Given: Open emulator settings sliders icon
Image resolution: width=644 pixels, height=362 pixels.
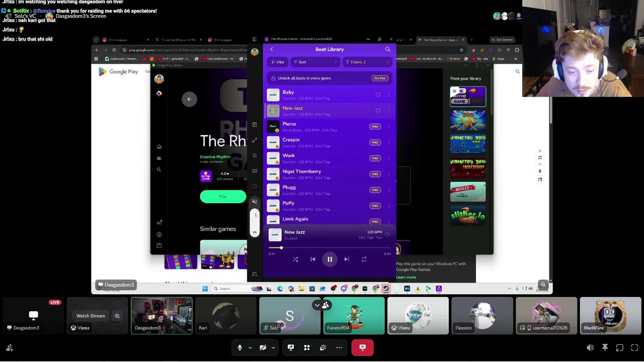Looking at the screenshot, I should click(255, 156).
